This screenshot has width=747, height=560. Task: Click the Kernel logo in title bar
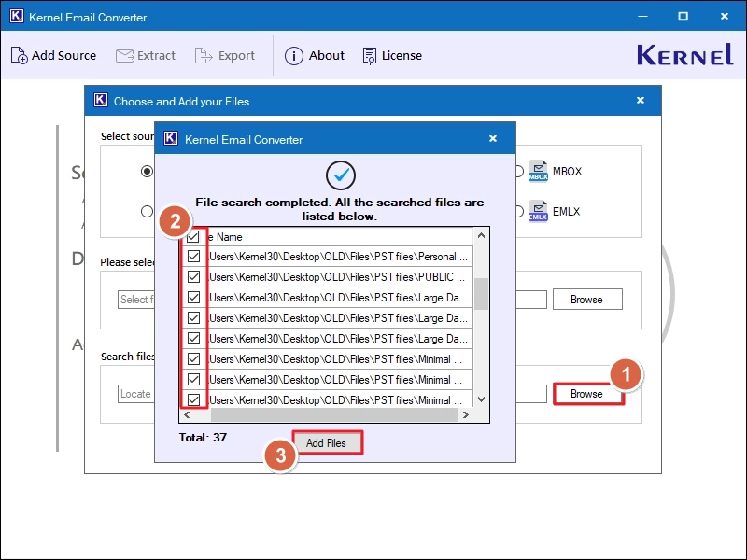(x=16, y=16)
